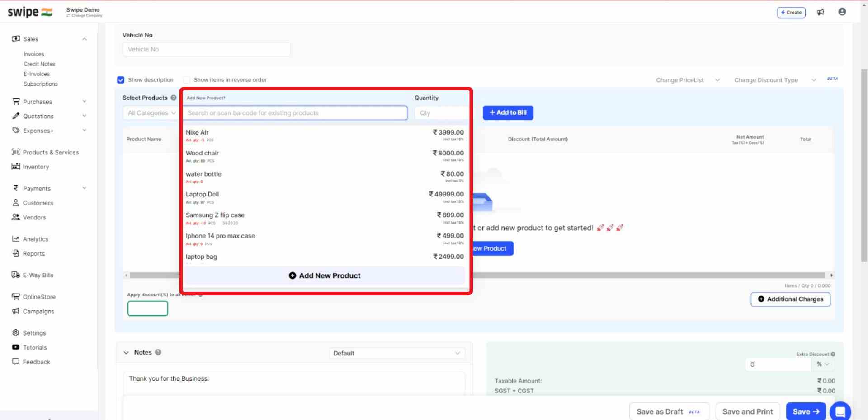Click Change Company link

point(85,16)
